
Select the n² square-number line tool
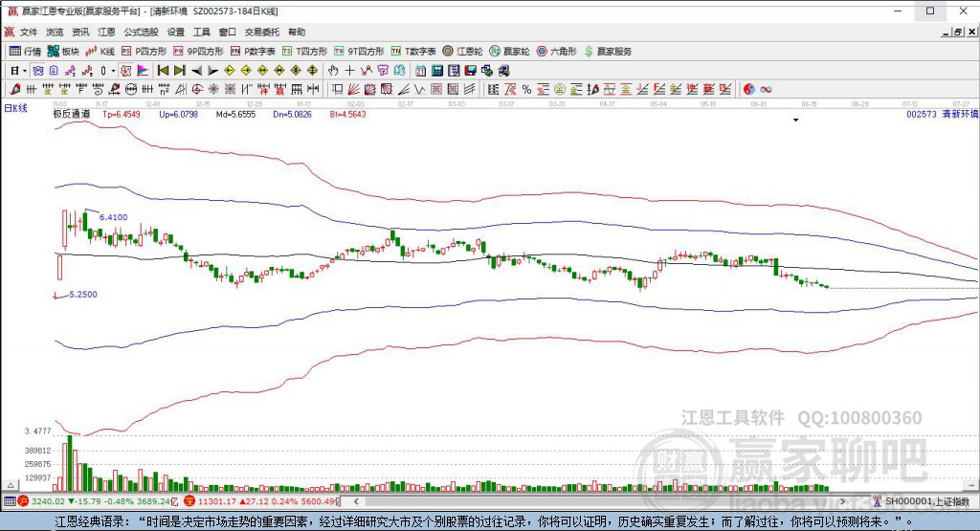(x=164, y=89)
